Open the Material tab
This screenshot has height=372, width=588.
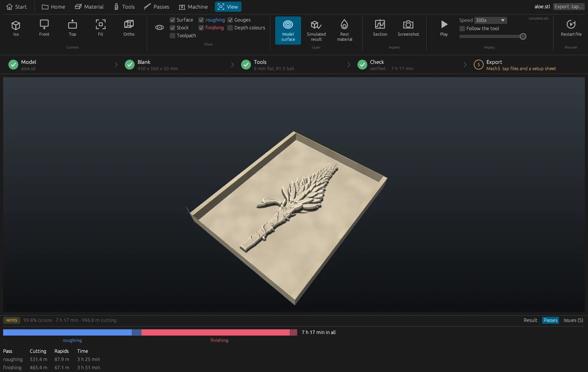pyautogui.click(x=89, y=7)
